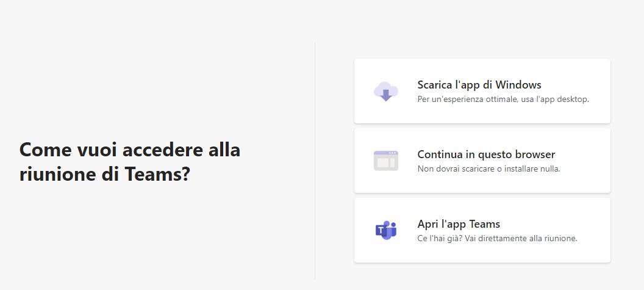Click the purple Teams logo icon
The width and height of the screenshot is (644, 290).
click(x=385, y=230)
